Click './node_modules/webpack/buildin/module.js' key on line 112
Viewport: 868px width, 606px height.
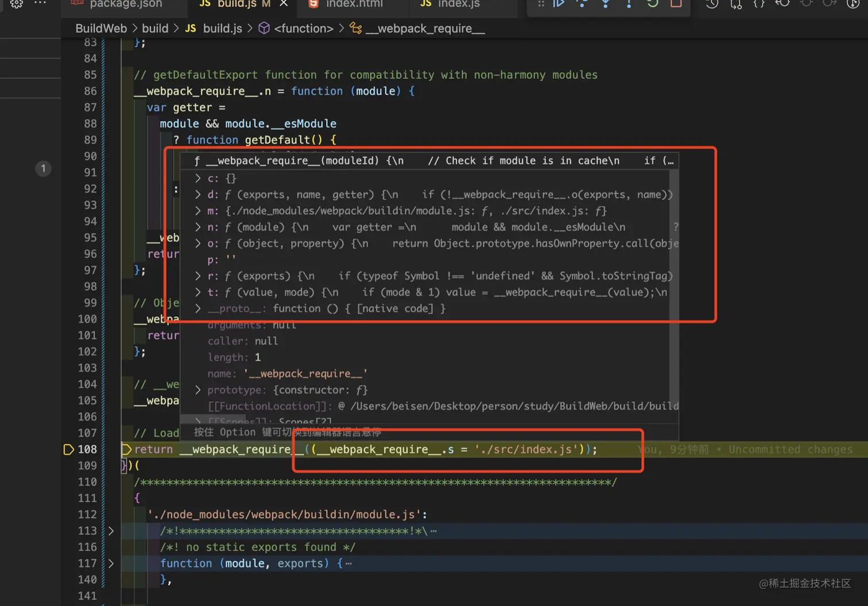pos(284,515)
